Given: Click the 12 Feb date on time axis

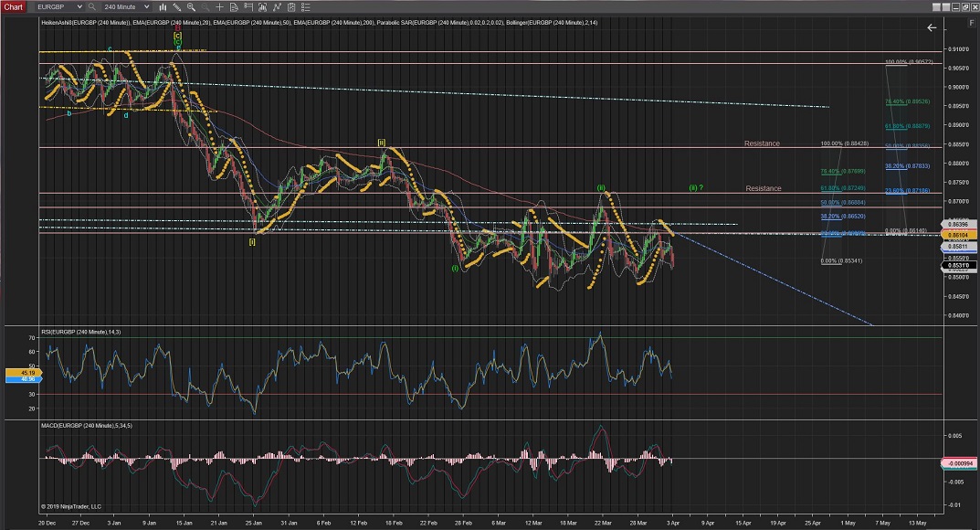Looking at the screenshot, I should point(358,523).
